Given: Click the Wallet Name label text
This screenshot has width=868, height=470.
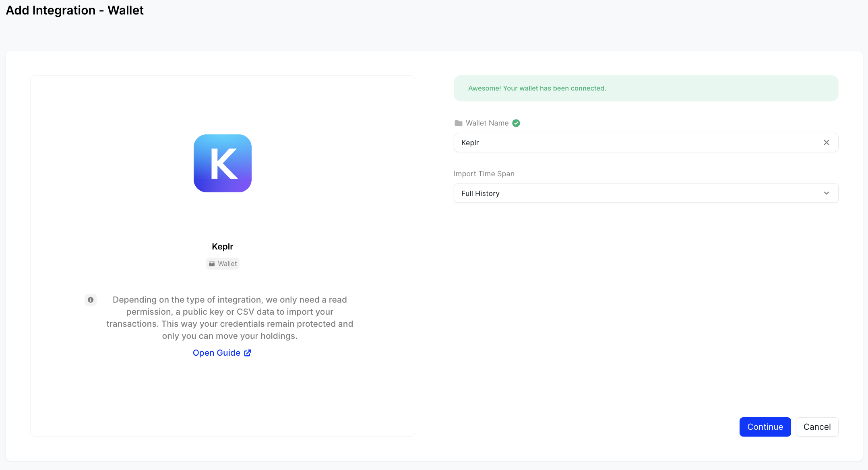Looking at the screenshot, I should click(487, 123).
